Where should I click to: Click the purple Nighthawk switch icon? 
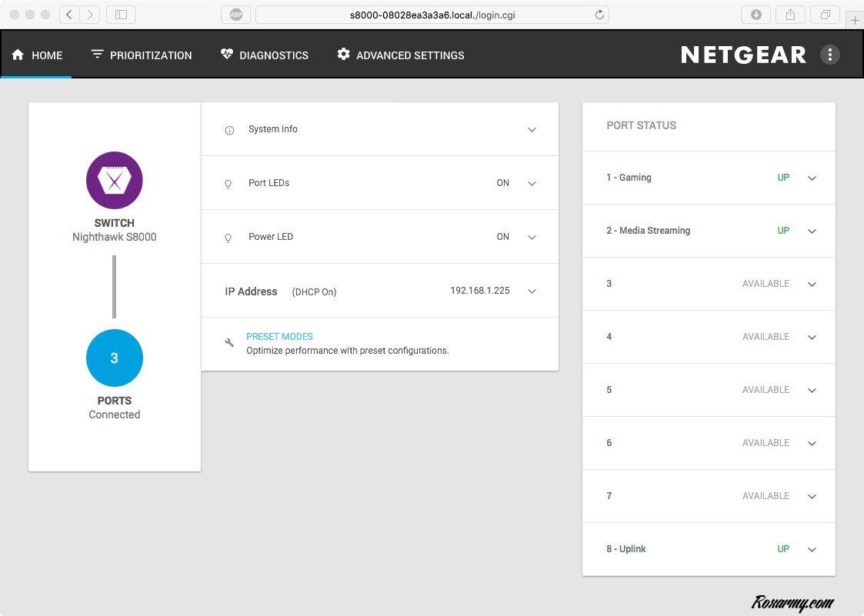tap(114, 180)
